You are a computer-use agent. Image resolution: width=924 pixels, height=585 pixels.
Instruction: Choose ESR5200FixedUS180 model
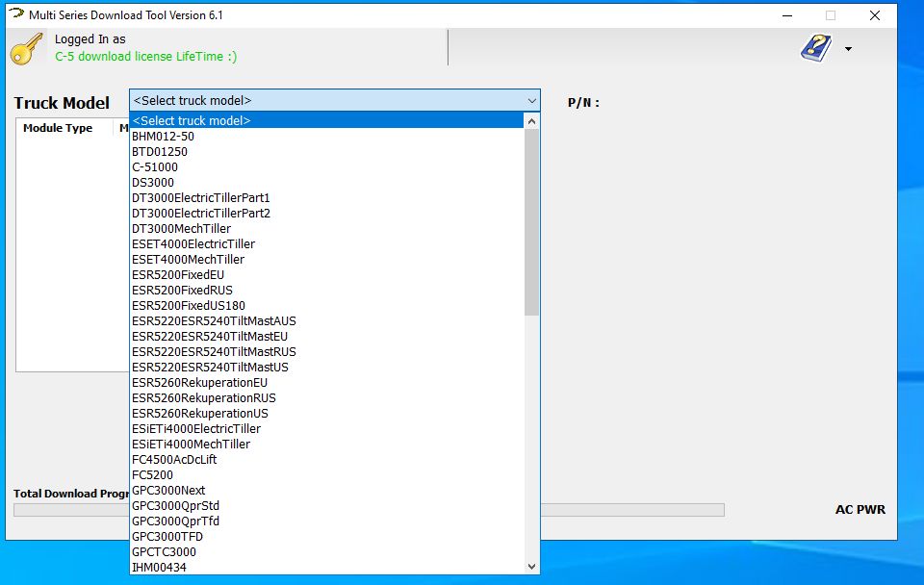click(326, 306)
